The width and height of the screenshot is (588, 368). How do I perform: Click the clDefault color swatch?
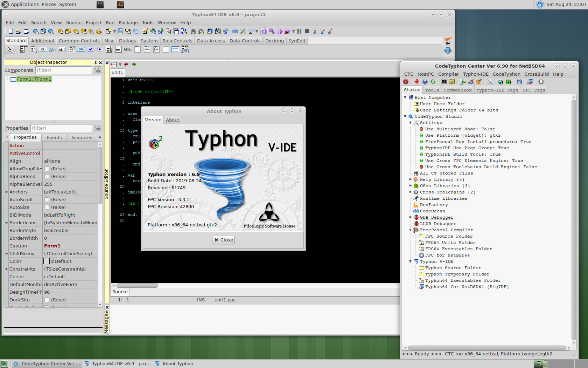pos(47,261)
